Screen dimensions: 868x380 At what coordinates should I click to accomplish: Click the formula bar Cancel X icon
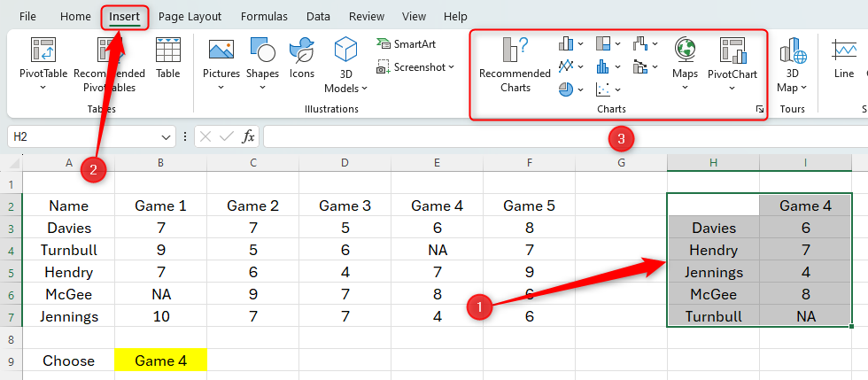click(205, 136)
